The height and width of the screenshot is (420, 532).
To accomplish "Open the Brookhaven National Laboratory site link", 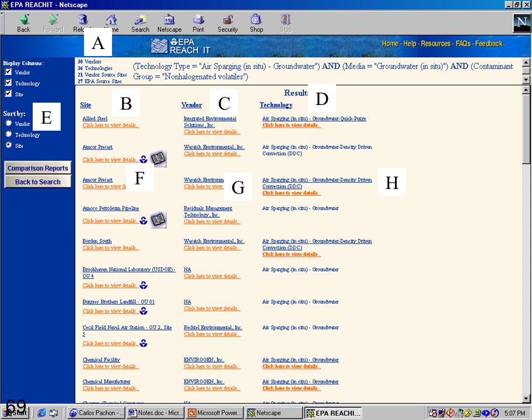I will click(x=129, y=272).
